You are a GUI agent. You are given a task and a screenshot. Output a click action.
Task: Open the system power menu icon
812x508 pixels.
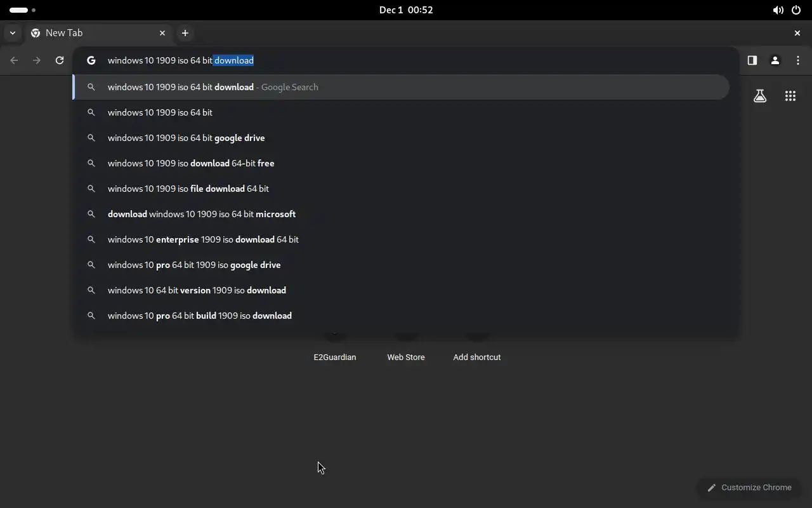point(796,10)
